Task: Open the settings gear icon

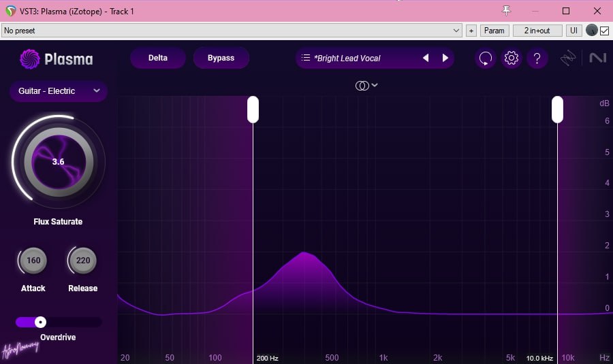Action: click(511, 59)
